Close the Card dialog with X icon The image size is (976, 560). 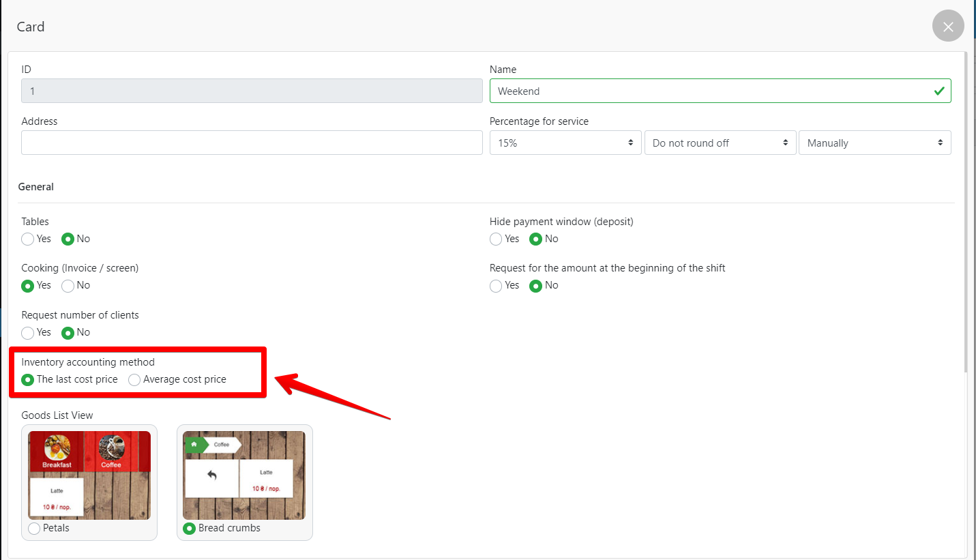pyautogui.click(x=947, y=27)
